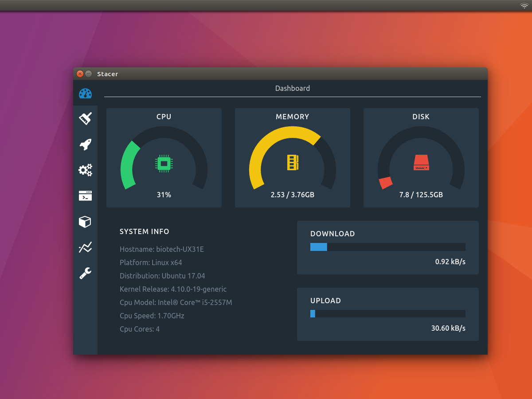Screen dimensions: 532x399
Task: Click the CPU card heading
Action: 164,117
